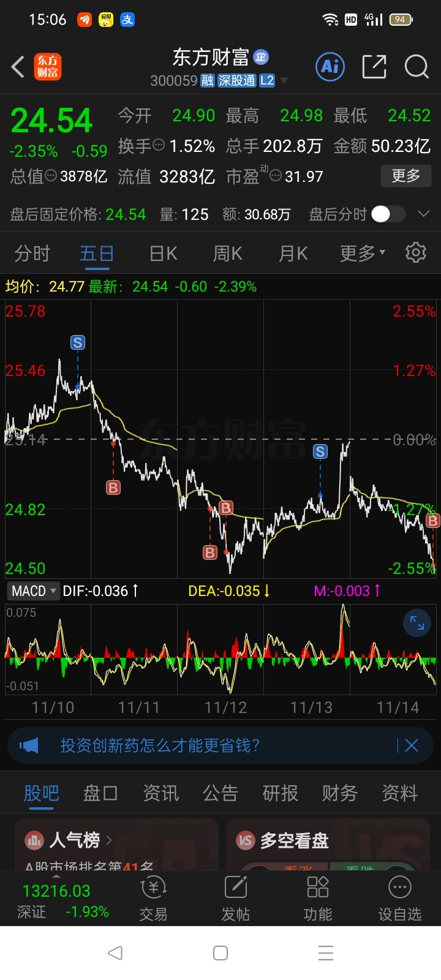
Task: Open the 股吧 tab
Action: (41, 793)
